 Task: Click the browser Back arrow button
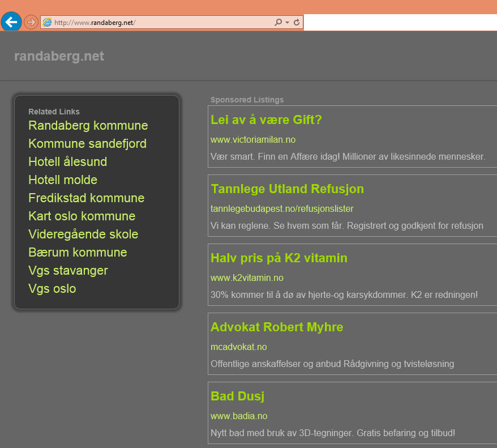point(11,22)
